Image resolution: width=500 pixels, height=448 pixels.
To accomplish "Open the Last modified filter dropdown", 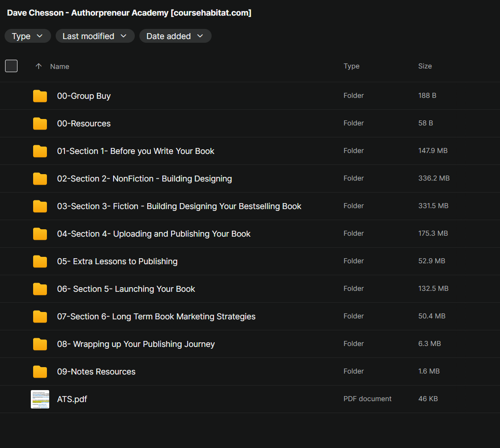I will (95, 36).
